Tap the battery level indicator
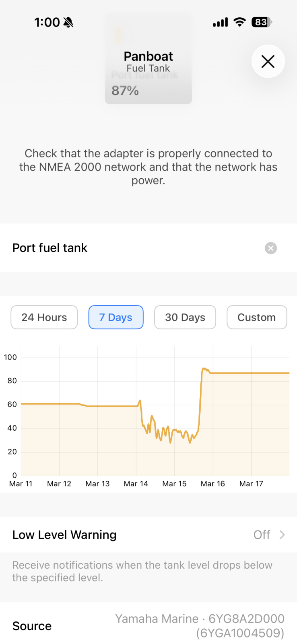The image size is (297, 644). (261, 22)
